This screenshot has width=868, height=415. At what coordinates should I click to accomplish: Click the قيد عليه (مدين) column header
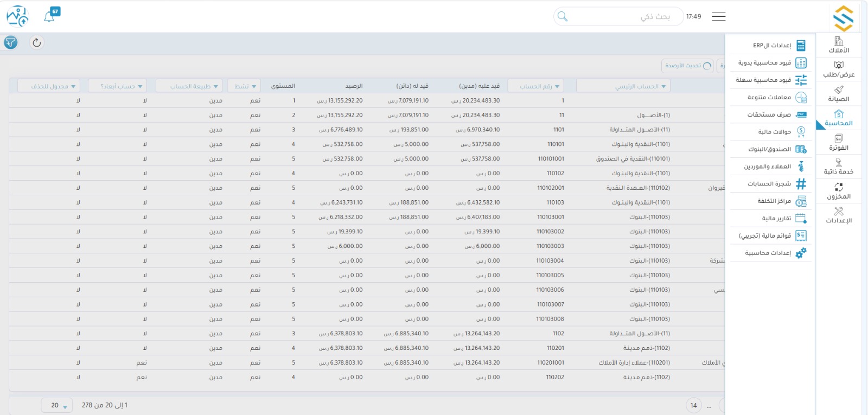(x=479, y=86)
